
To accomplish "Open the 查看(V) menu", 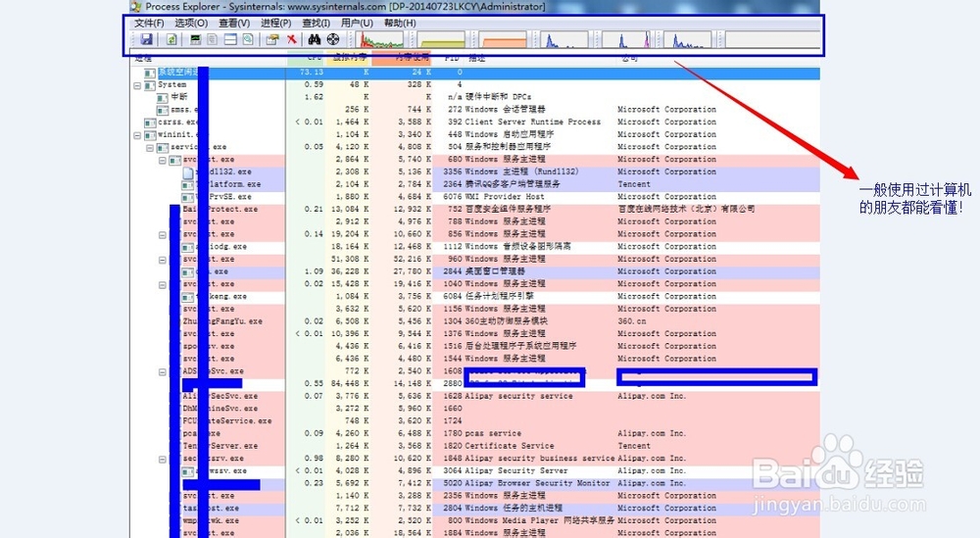I will pos(234,23).
